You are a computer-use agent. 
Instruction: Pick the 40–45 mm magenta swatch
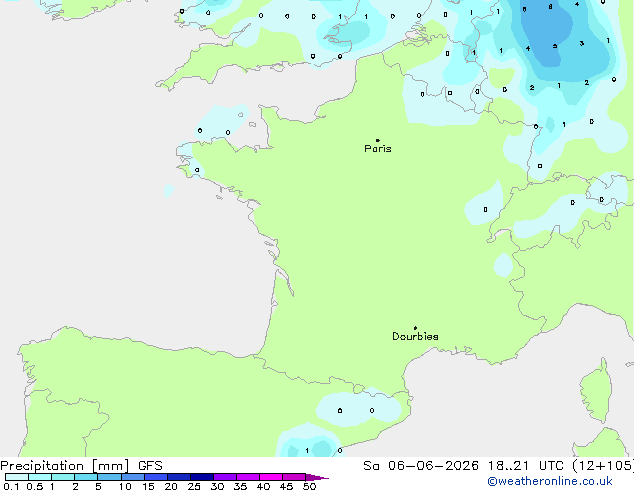tap(271, 477)
